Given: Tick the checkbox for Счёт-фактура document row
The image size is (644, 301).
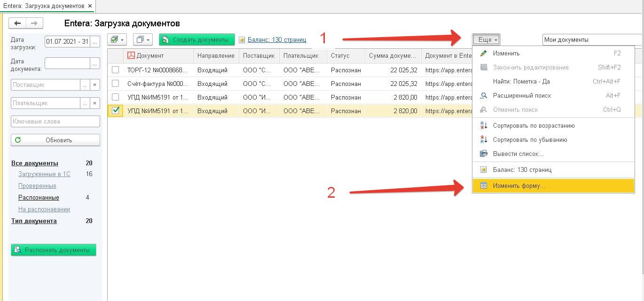Looking at the screenshot, I should tap(115, 84).
